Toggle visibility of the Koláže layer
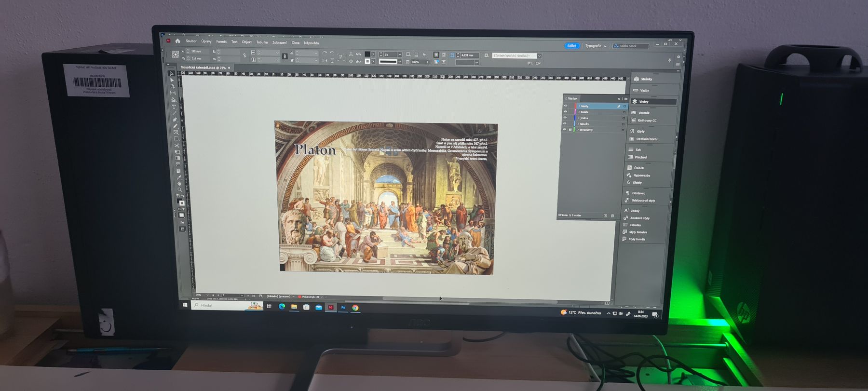868x391 pixels. (566, 112)
